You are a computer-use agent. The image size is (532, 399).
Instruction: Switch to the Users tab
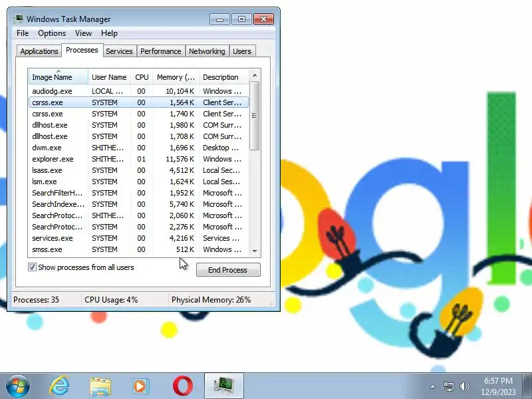click(x=242, y=51)
